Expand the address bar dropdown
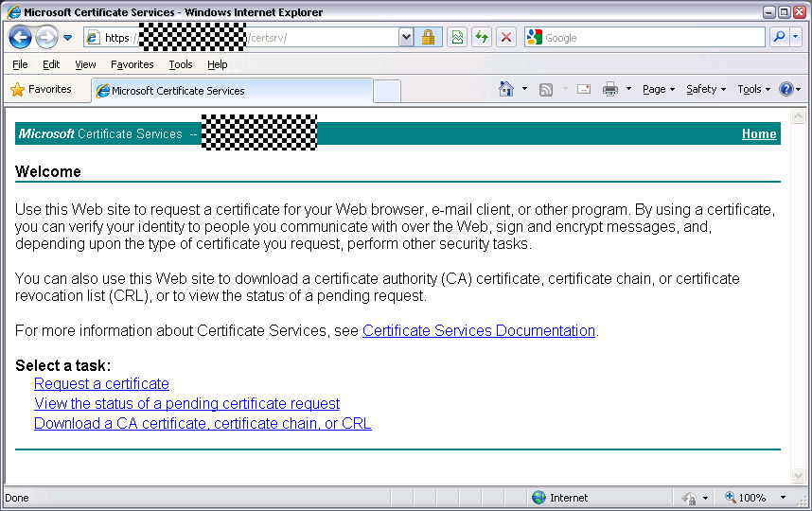 click(x=406, y=37)
